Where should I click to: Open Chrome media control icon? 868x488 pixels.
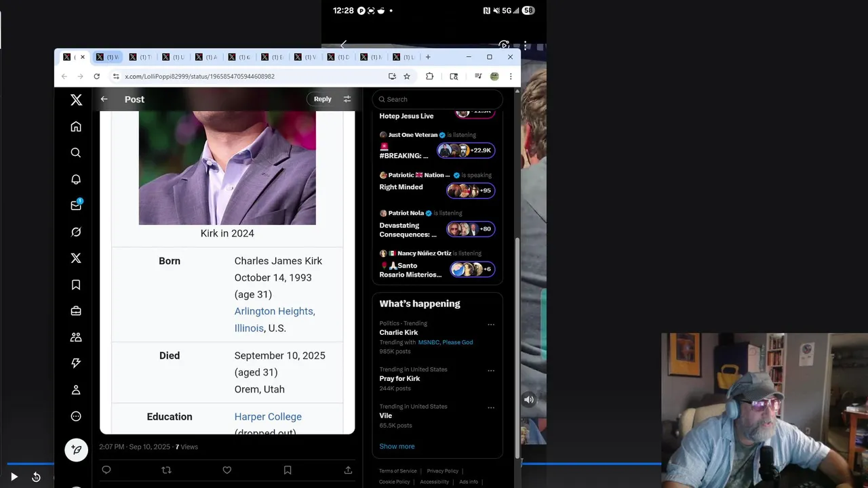tap(478, 77)
